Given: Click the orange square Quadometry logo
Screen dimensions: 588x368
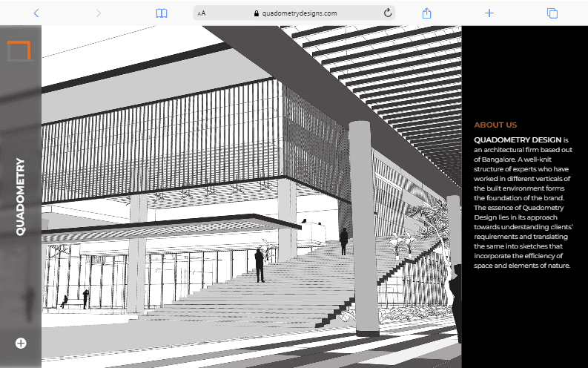Looking at the screenshot, I should pyautogui.click(x=19, y=50).
